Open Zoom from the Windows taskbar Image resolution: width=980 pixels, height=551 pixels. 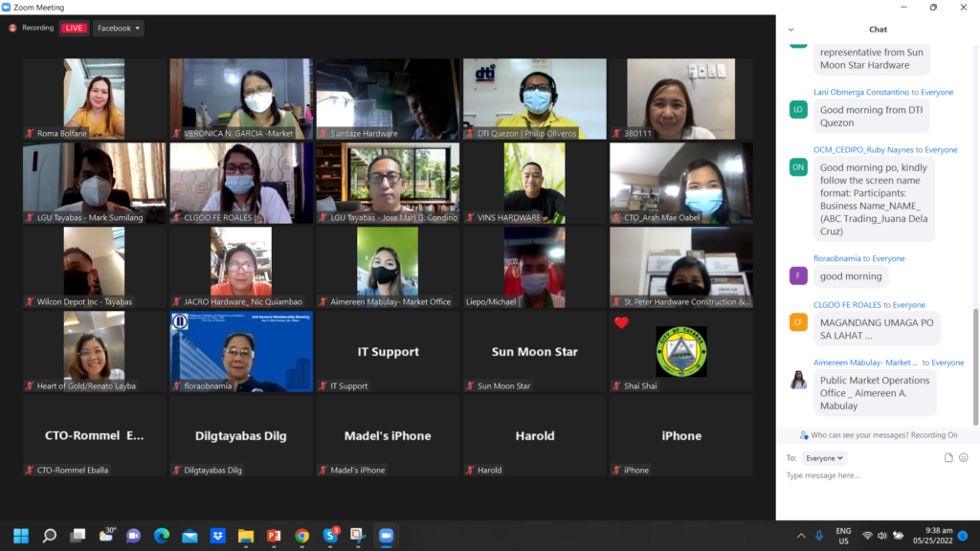pyautogui.click(x=385, y=537)
